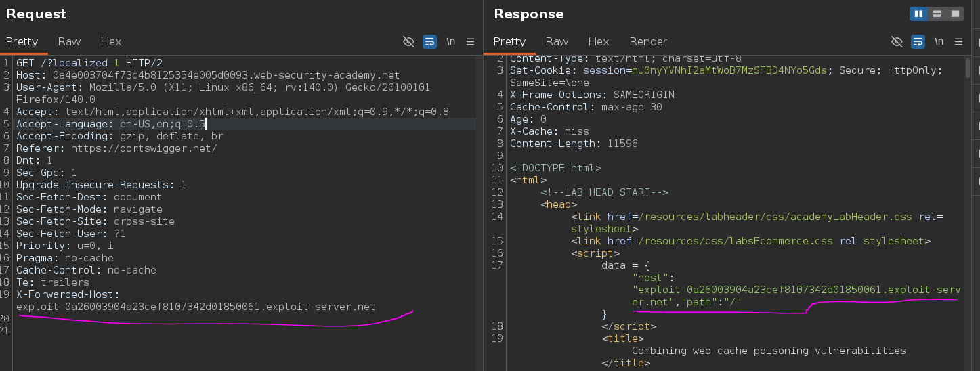Click the Te: trailers header
The height and width of the screenshot is (371, 980).
[53, 282]
